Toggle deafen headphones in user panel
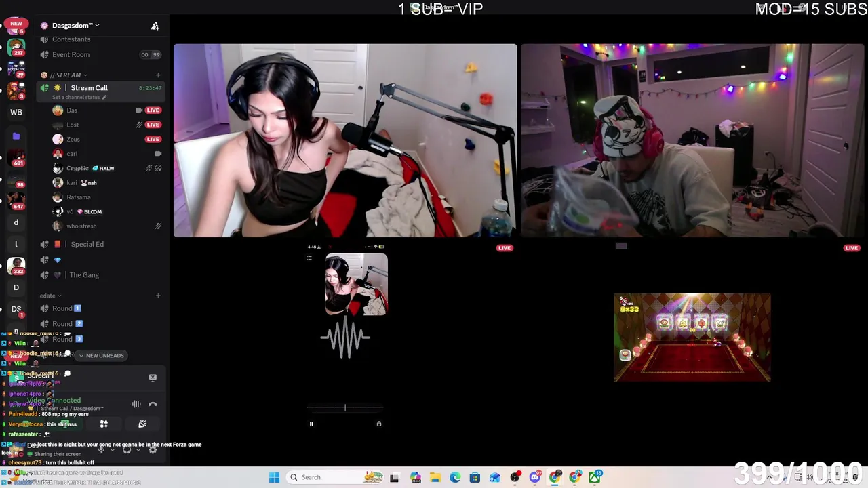Viewport: 868px width, 488px height. tap(127, 449)
